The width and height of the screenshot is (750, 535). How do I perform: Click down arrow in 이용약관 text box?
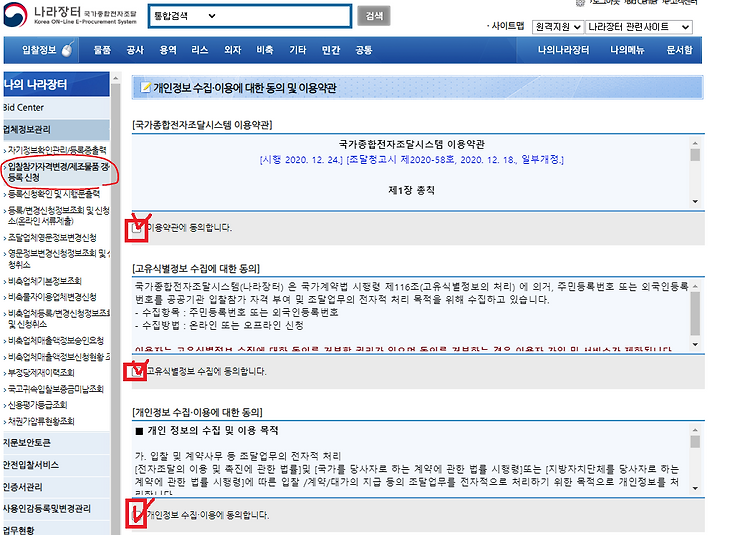click(x=695, y=201)
